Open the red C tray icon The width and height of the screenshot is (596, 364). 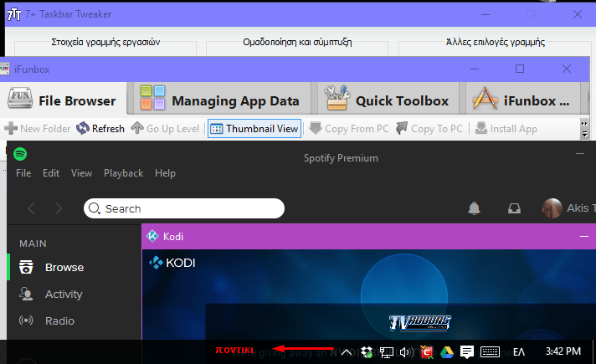point(426,352)
